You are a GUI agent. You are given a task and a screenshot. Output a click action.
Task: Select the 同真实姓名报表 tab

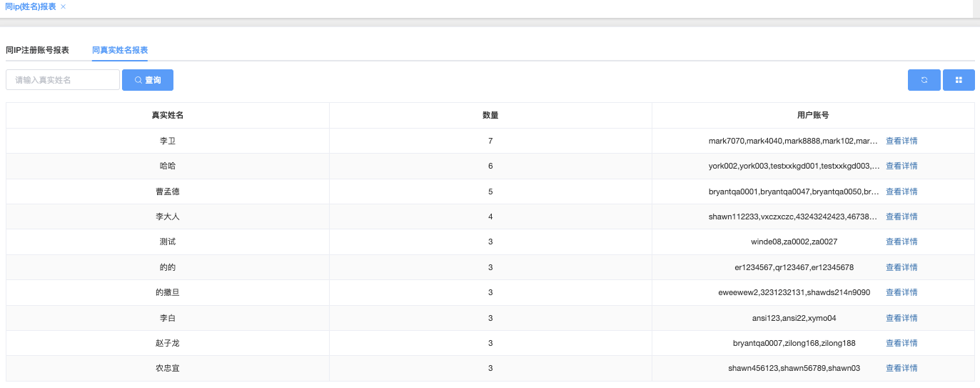tap(120, 50)
